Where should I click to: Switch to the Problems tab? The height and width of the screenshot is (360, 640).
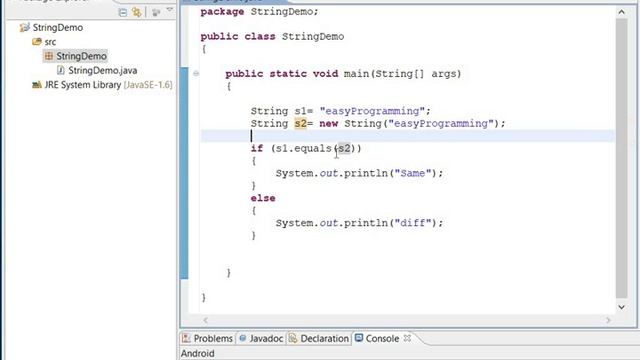point(213,338)
